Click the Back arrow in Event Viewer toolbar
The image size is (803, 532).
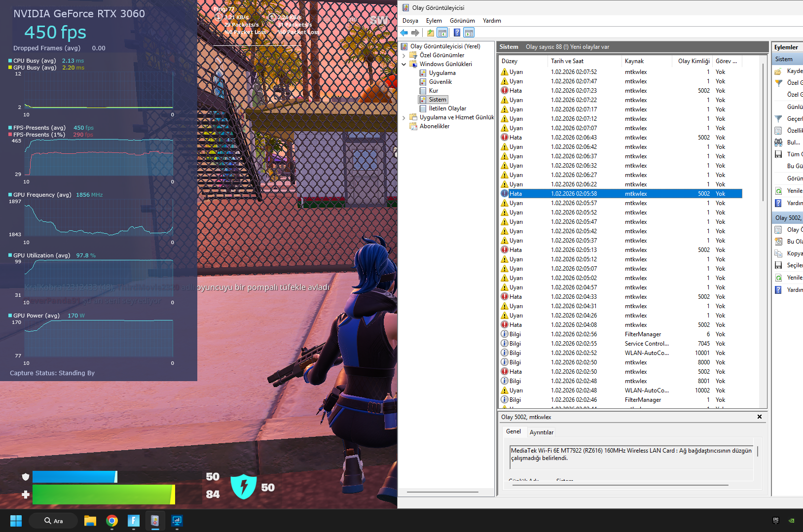tap(404, 33)
